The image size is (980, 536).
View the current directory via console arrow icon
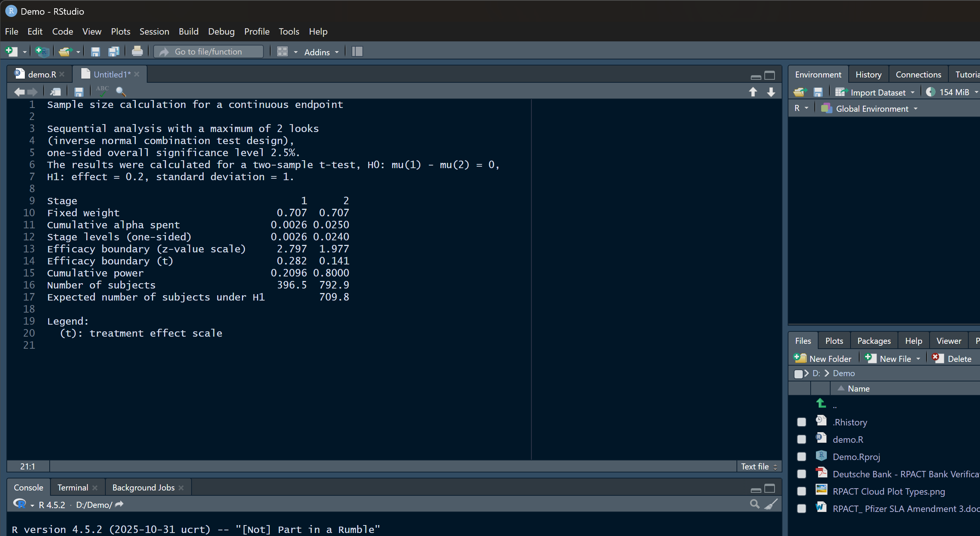[x=119, y=504]
